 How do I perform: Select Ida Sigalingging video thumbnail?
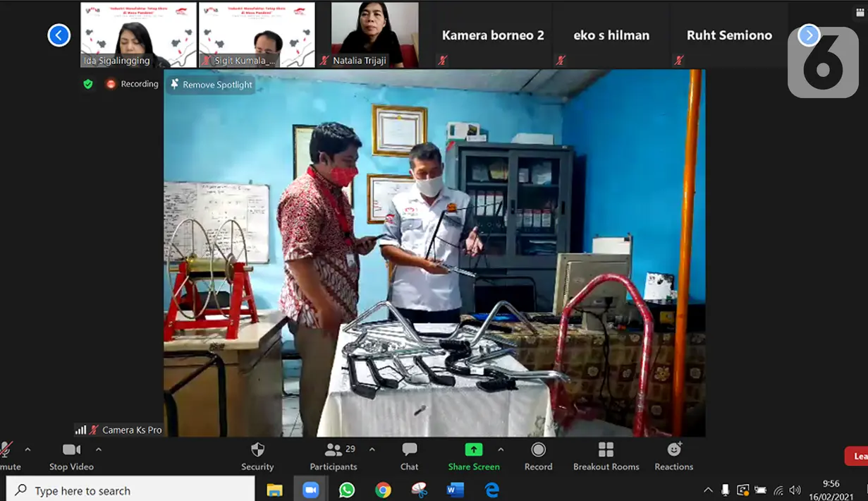point(138,35)
